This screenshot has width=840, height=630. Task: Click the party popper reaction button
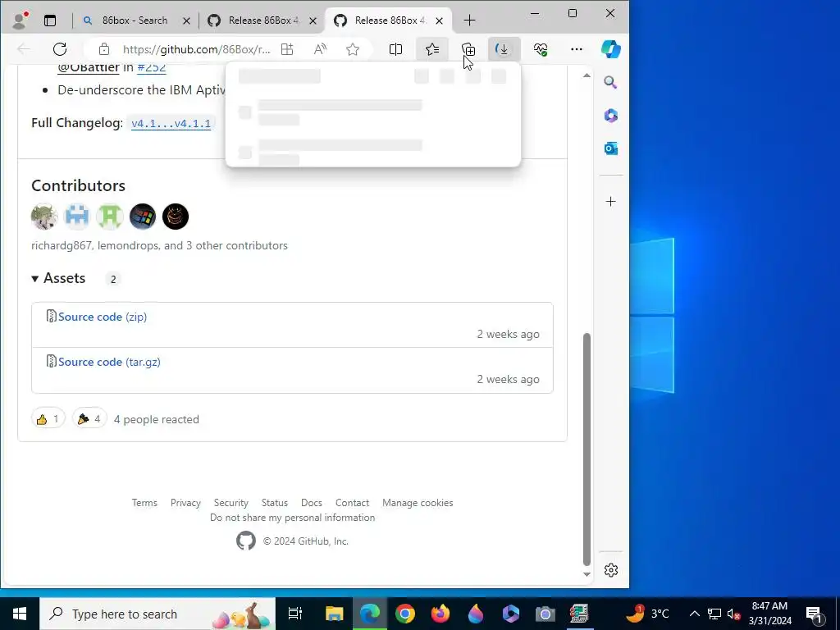(x=89, y=419)
